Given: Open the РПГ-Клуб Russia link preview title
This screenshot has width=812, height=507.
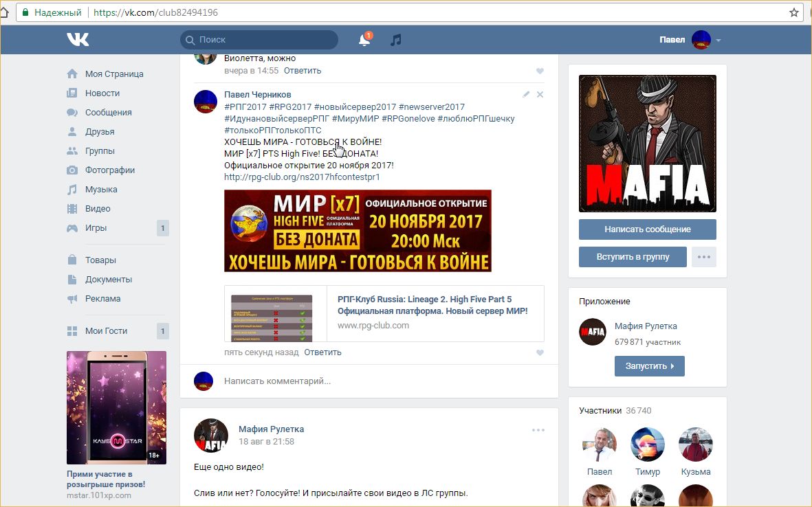Looking at the screenshot, I should 432,305.
